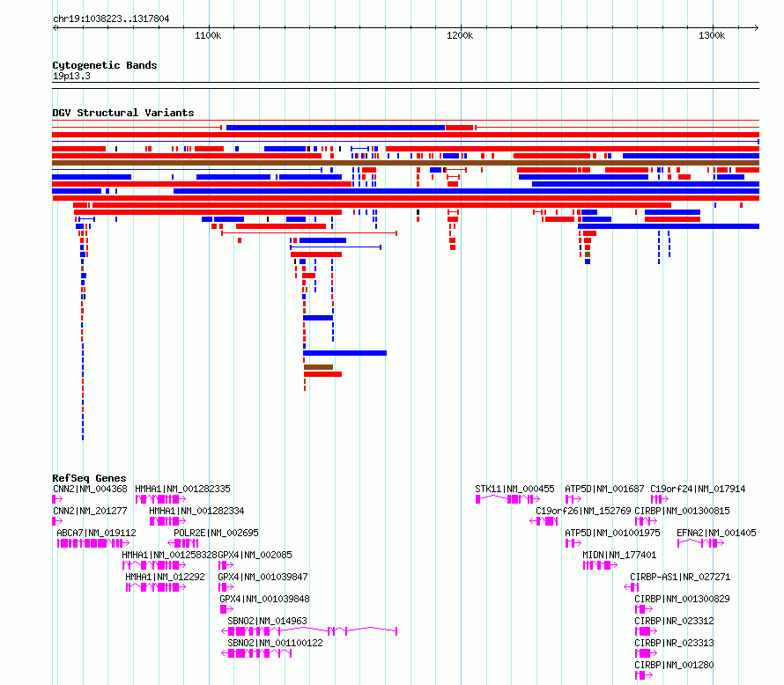Click the DGV Structural Variants track title
The height and width of the screenshot is (685, 784).
123,113
